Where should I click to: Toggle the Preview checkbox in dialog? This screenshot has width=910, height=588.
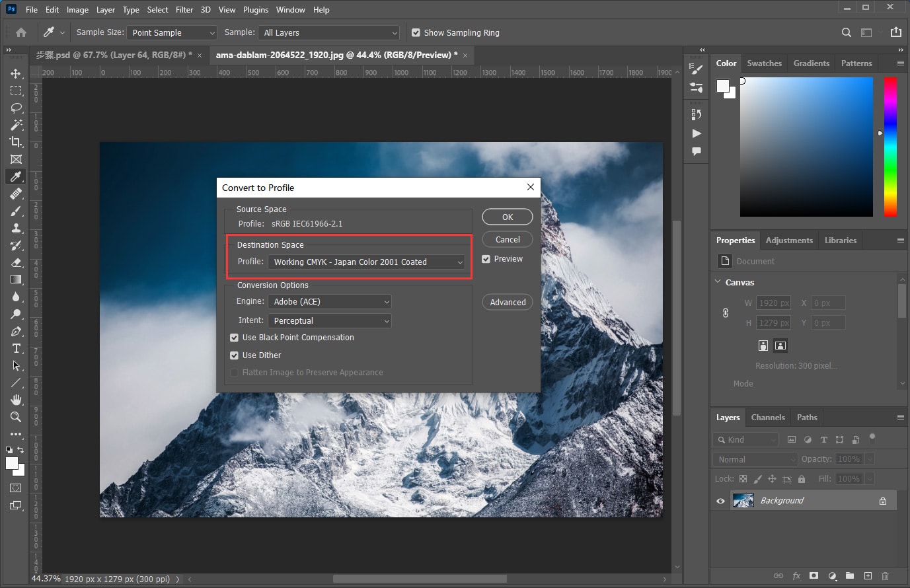[486, 259]
